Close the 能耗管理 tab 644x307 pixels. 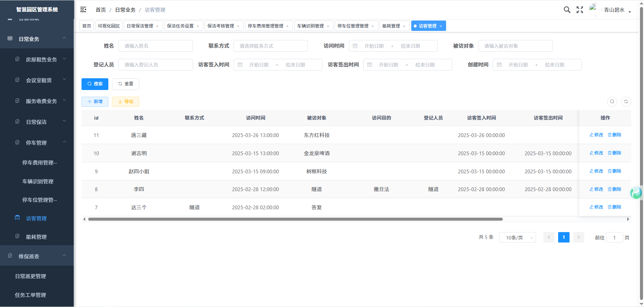(404, 26)
